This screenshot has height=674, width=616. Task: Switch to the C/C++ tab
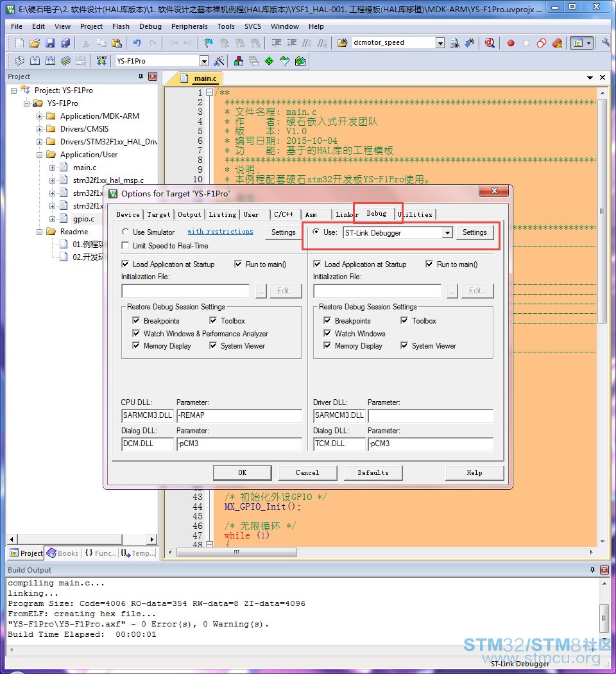(284, 214)
